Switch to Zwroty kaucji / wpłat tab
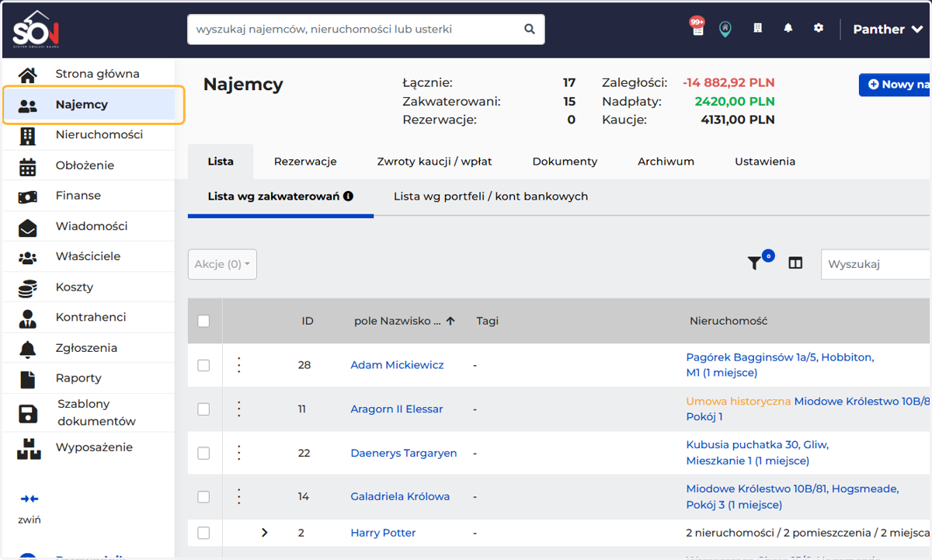The image size is (932, 560). [x=434, y=162]
